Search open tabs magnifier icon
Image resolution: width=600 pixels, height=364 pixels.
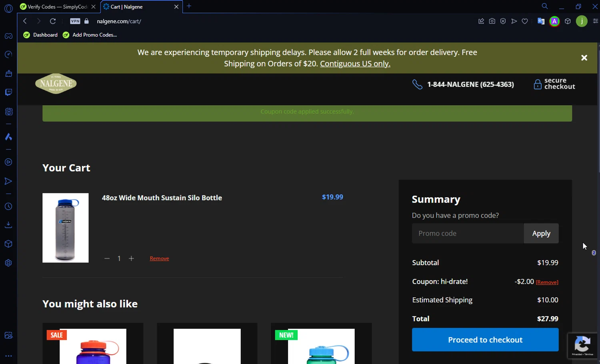[x=545, y=6]
